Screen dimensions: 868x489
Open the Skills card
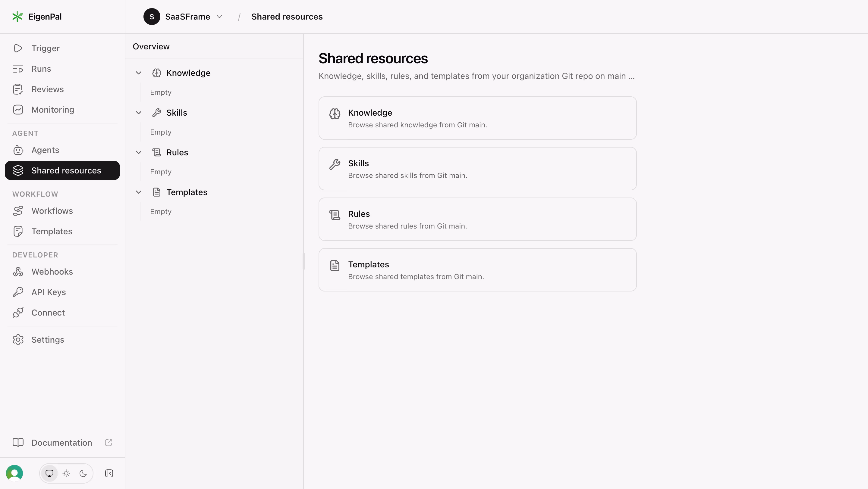477,169
